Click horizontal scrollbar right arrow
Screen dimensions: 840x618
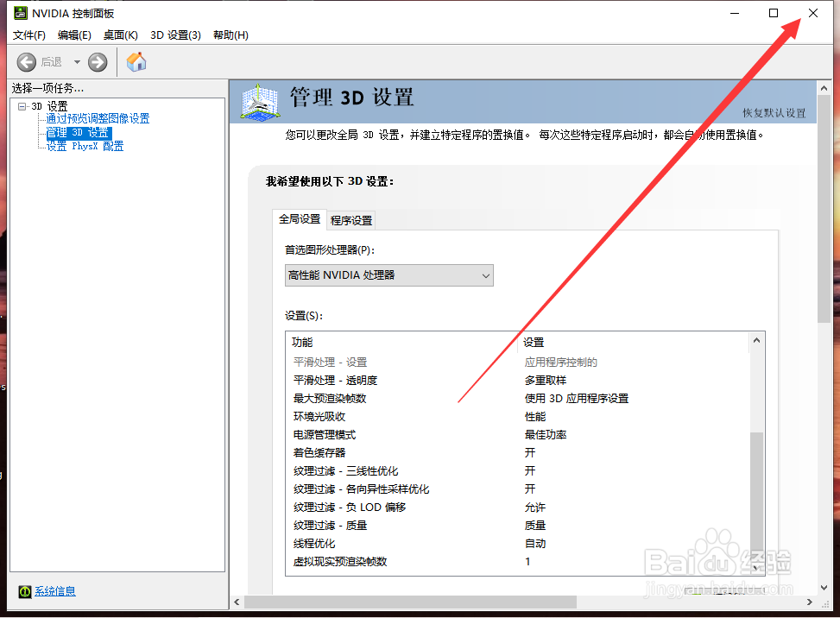point(810,602)
